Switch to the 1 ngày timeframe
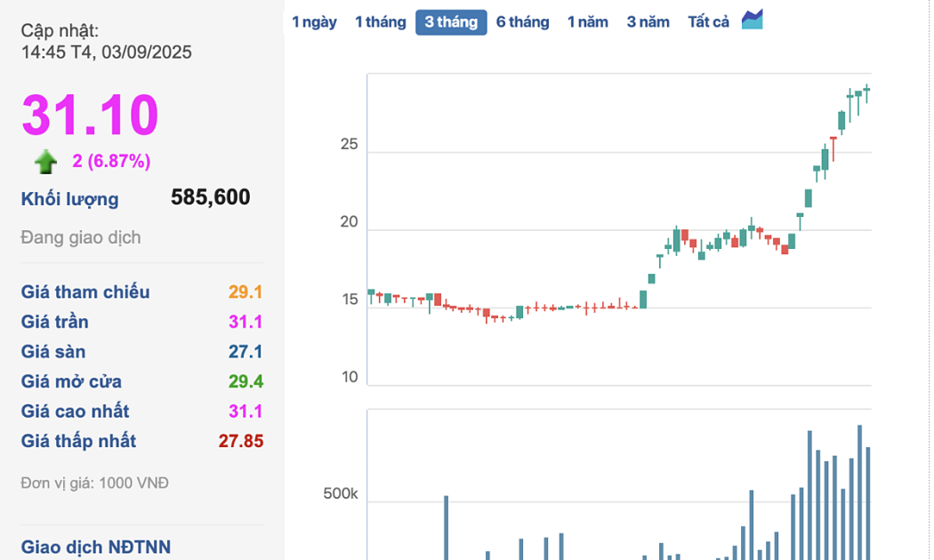Image resolution: width=934 pixels, height=560 pixels. click(314, 22)
